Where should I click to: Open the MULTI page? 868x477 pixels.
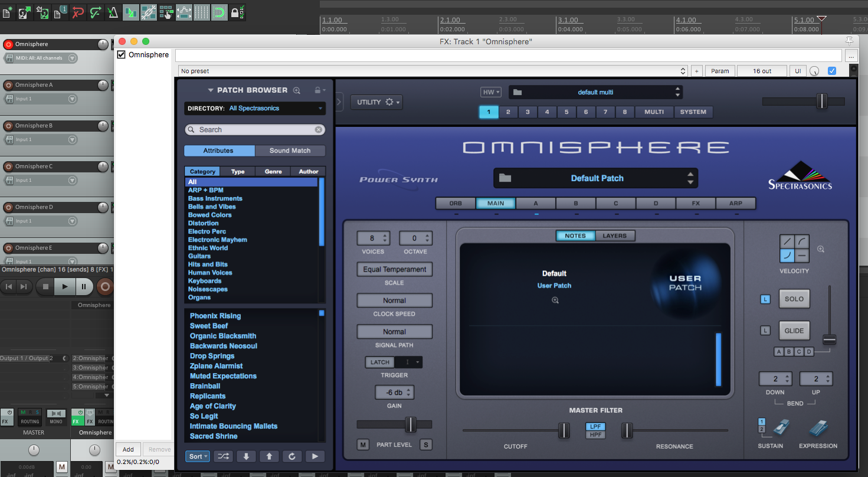(x=654, y=112)
